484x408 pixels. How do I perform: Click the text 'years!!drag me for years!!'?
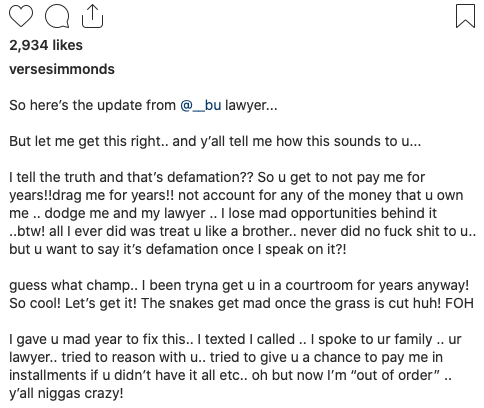(91, 195)
